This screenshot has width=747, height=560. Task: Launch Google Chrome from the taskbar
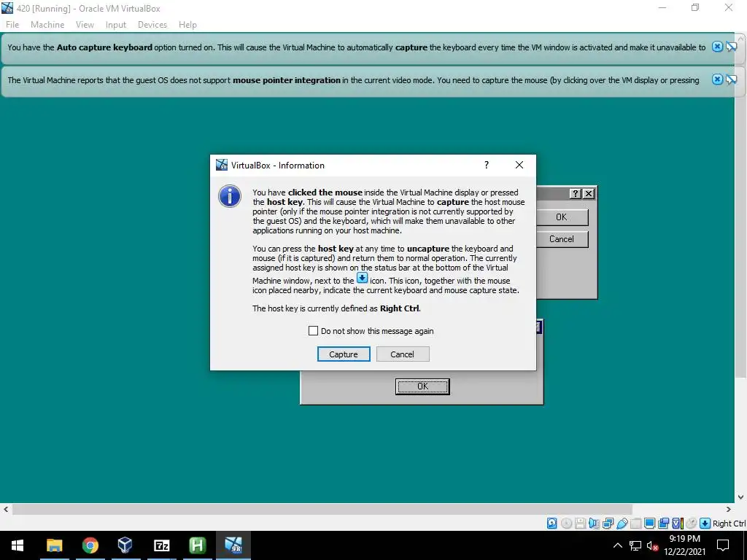(x=90, y=545)
